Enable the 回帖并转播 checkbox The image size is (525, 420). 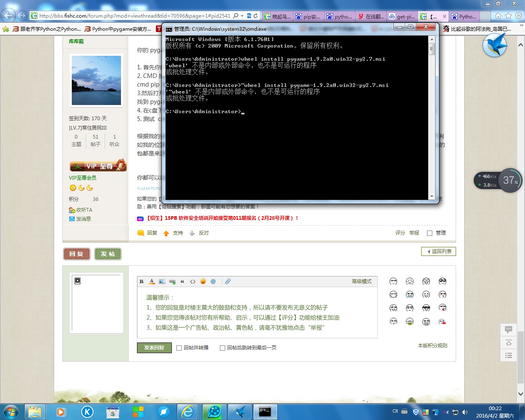pos(179,348)
